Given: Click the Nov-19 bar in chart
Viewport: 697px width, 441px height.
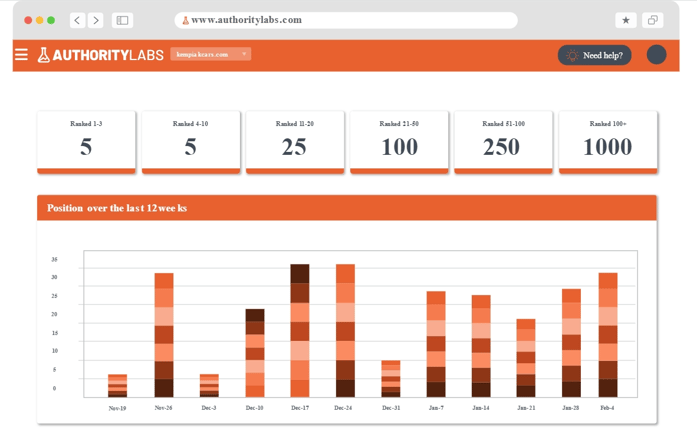Looking at the screenshot, I should click(117, 385).
